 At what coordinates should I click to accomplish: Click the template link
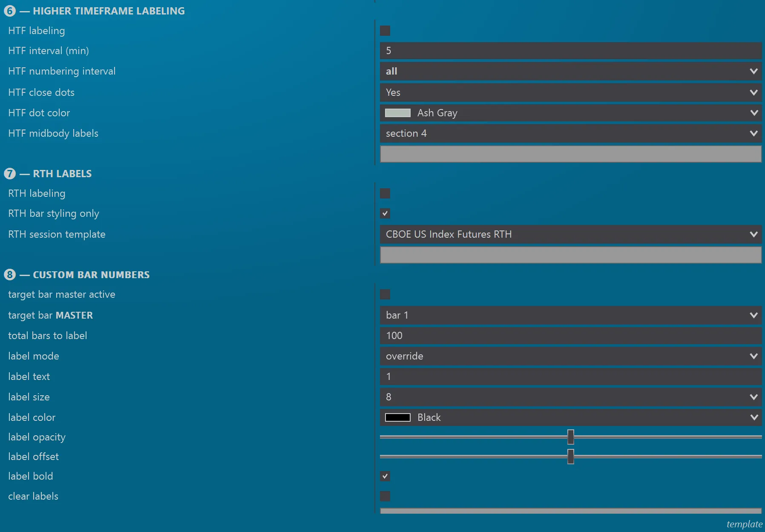(745, 524)
